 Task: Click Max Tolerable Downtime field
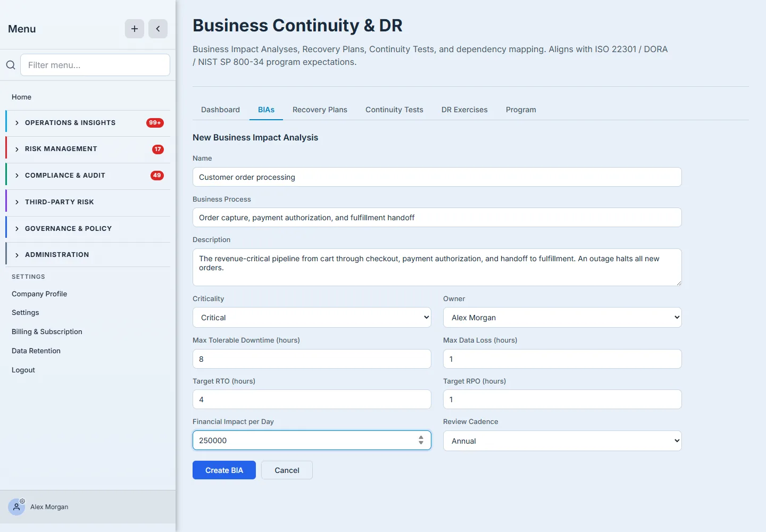click(312, 359)
